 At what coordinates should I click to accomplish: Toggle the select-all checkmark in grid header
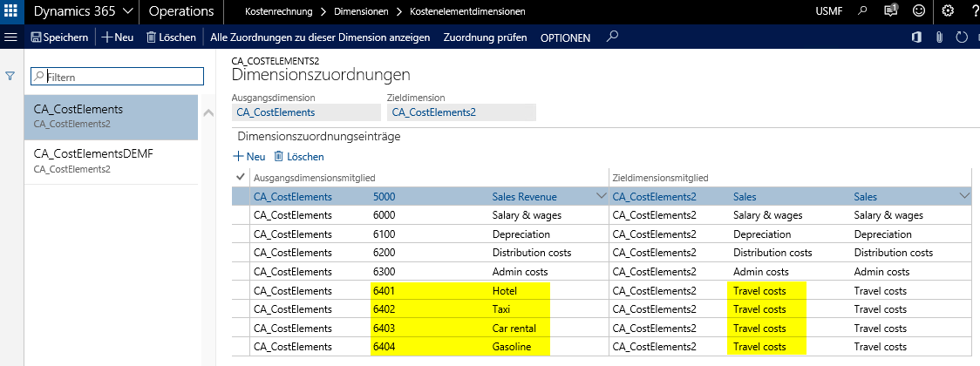241,178
